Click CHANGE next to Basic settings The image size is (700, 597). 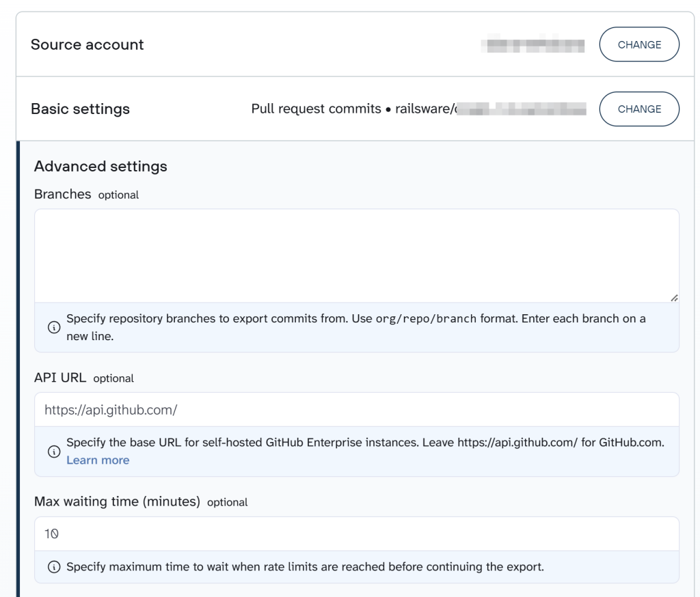click(639, 109)
